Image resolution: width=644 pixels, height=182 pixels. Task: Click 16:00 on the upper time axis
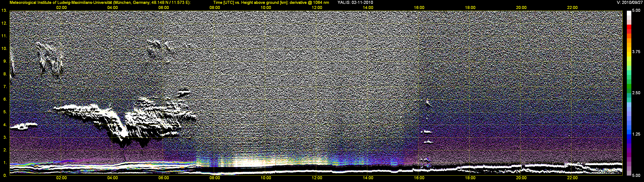pos(419,7)
